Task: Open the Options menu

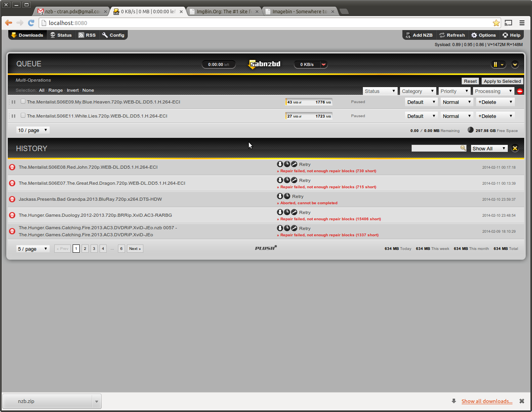Action: pyautogui.click(x=484, y=35)
